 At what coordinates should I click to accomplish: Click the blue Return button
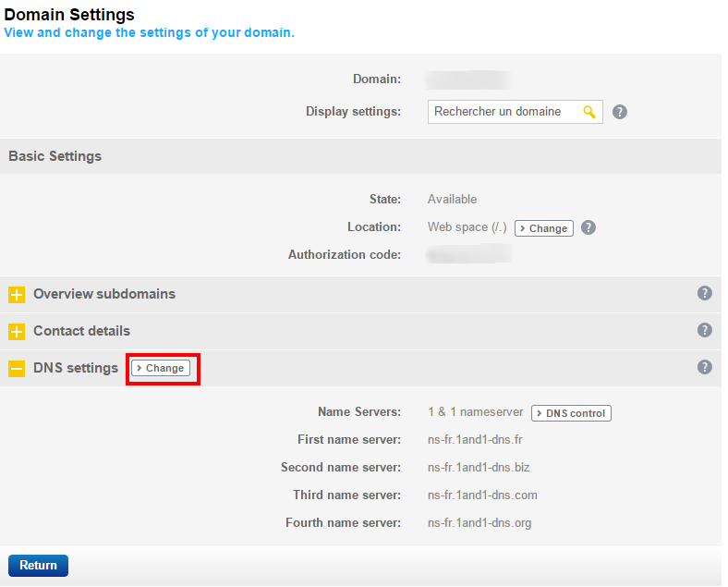38,565
